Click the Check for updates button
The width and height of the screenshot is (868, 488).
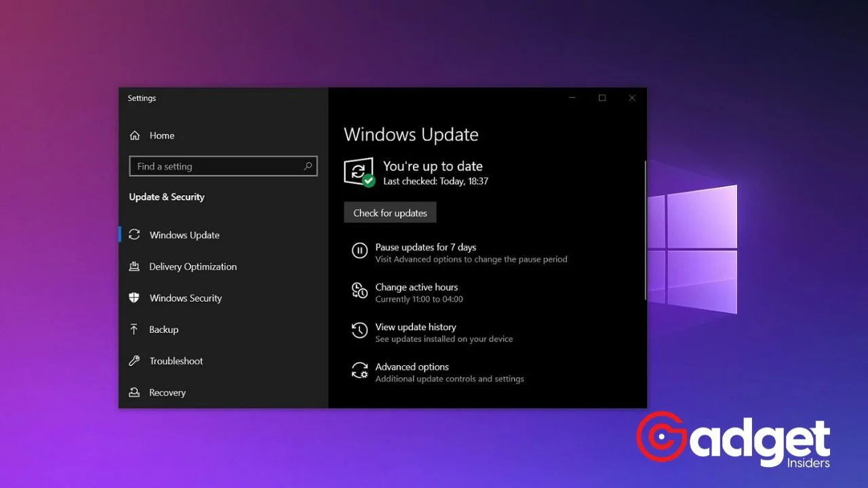point(390,213)
